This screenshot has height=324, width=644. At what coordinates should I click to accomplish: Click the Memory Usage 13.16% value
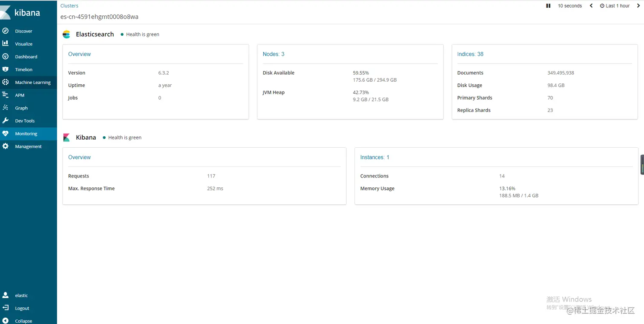pyautogui.click(x=507, y=188)
